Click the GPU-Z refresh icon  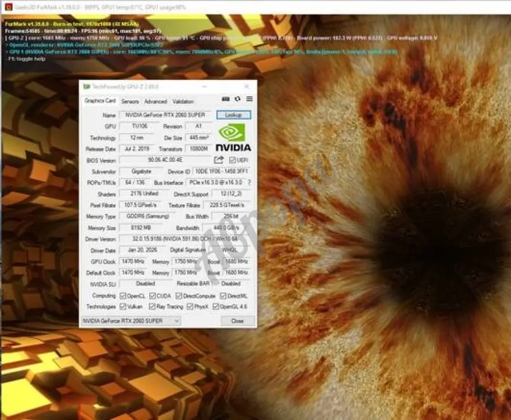[238, 99]
